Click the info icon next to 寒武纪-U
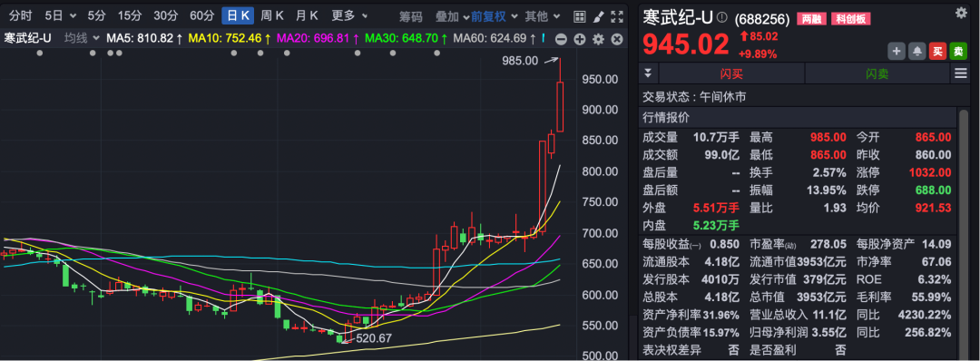The width and height of the screenshot is (980, 361). [x=722, y=17]
